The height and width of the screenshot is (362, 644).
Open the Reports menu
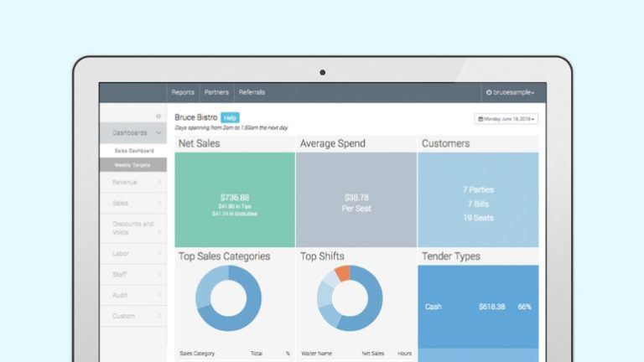183,92
